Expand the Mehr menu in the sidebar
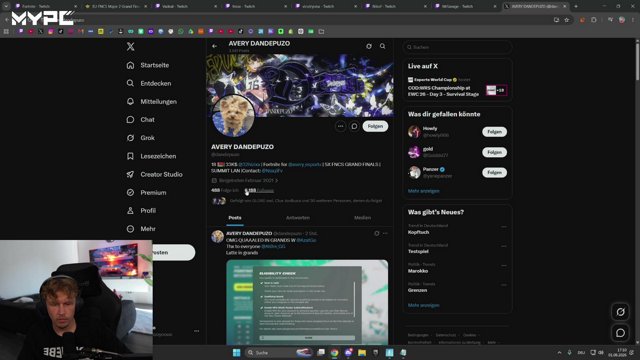This screenshot has height=360, width=640. [141, 229]
